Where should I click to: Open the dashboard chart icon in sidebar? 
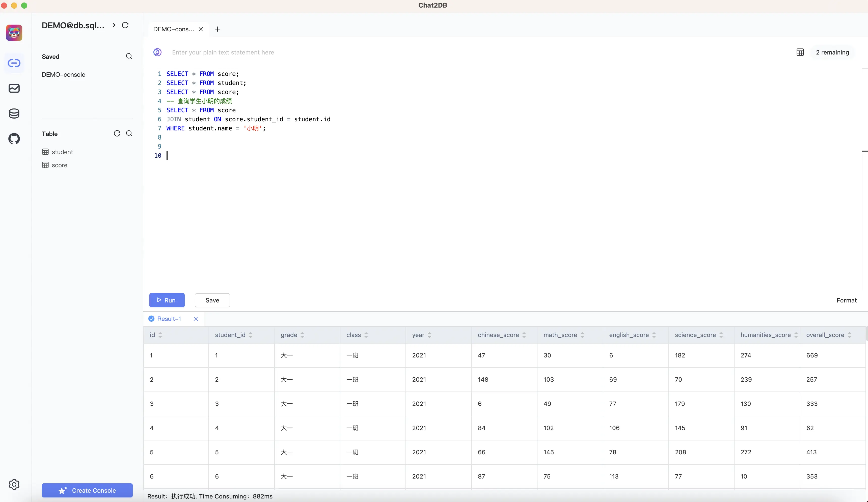[x=14, y=88]
